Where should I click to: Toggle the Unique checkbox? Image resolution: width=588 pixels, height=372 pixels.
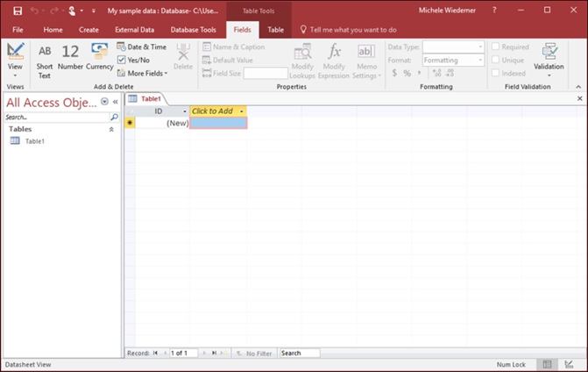495,60
